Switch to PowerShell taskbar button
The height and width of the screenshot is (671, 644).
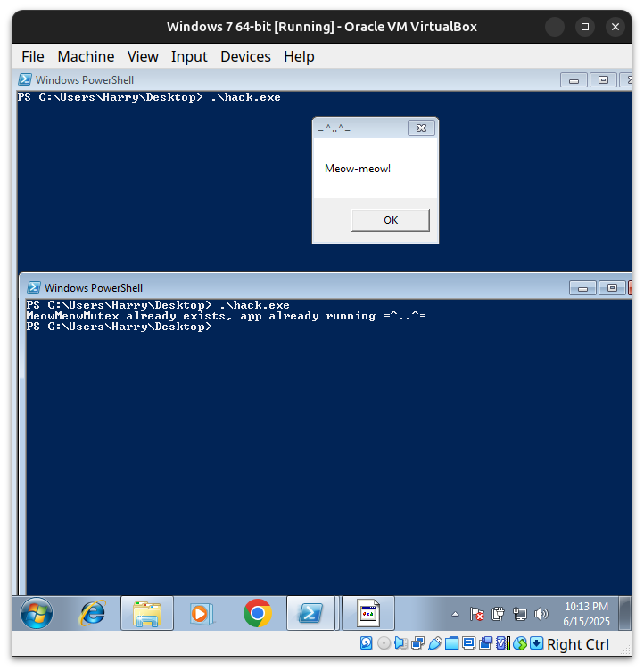[x=311, y=613]
